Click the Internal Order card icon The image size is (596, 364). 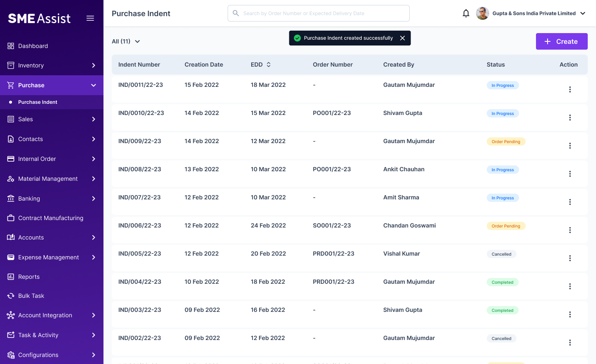tap(11, 159)
